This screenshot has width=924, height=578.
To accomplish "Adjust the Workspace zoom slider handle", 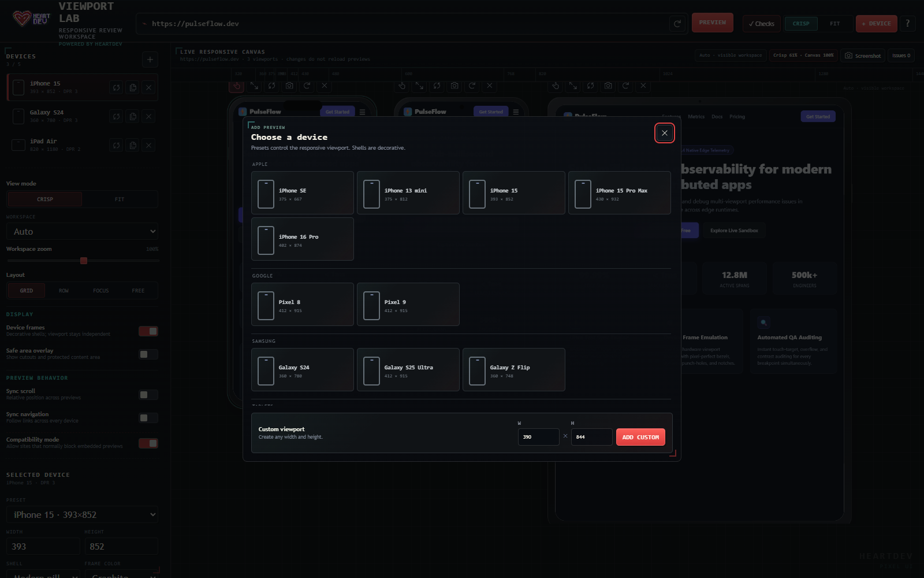I will pyautogui.click(x=84, y=261).
